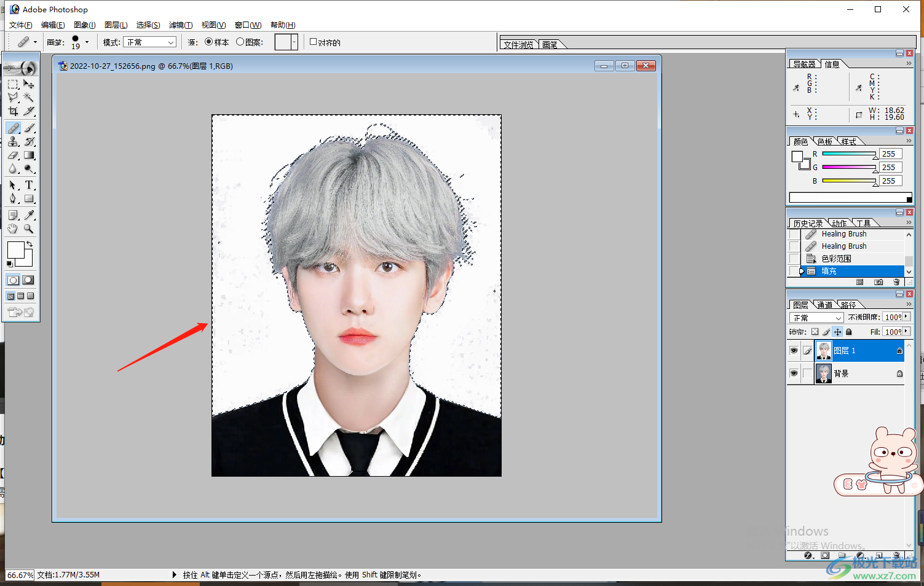This screenshot has height=586, width=924.
Task: Switch to Standard Screen mode
Action: [11, 296]
